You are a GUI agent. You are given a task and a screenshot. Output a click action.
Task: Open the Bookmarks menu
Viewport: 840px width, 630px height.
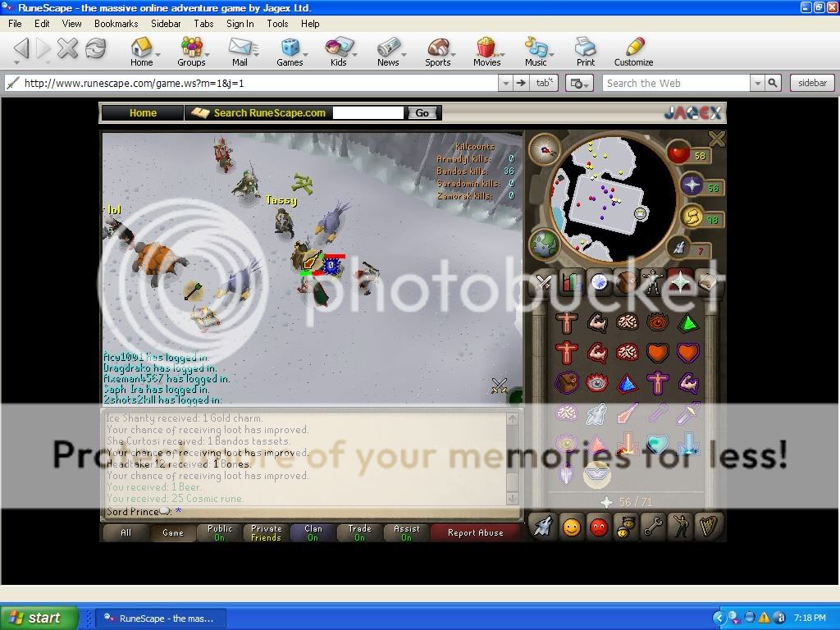116,24
